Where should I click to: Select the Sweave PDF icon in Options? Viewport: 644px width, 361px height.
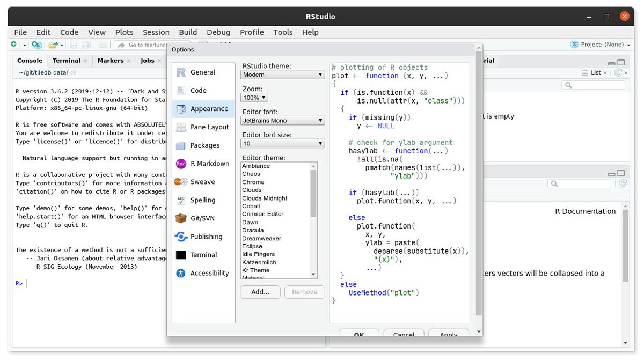pos(181,182)
